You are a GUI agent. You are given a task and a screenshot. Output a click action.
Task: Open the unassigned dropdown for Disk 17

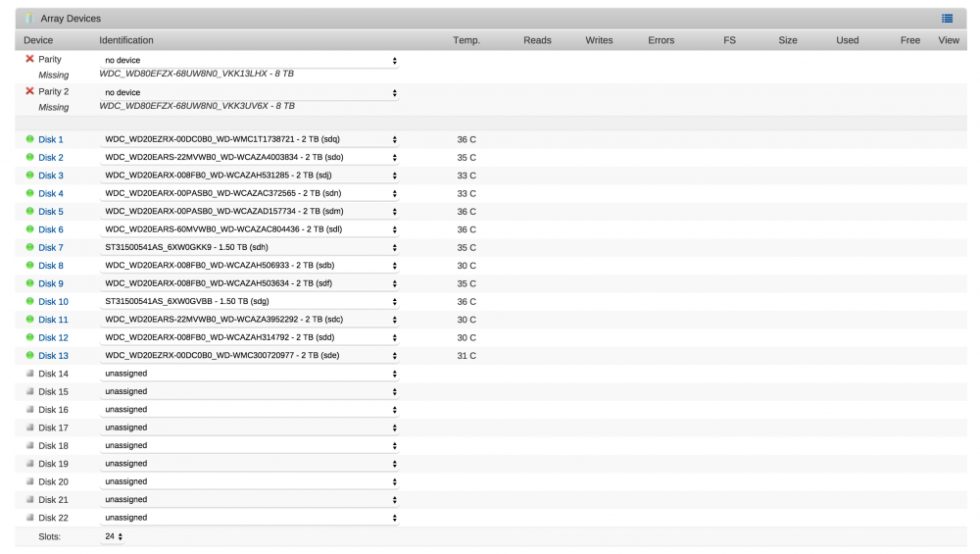(x=249, y=428)
